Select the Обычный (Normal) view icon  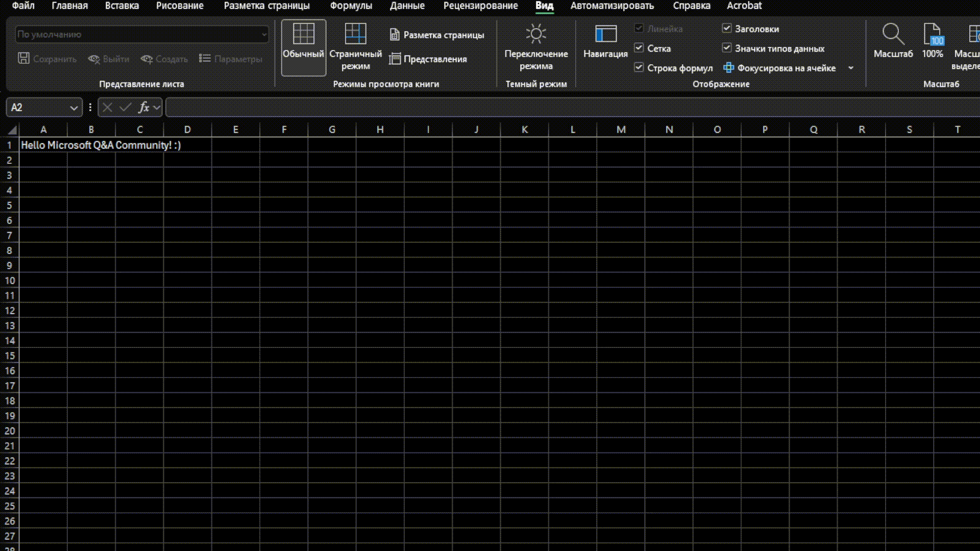(303, 47)
